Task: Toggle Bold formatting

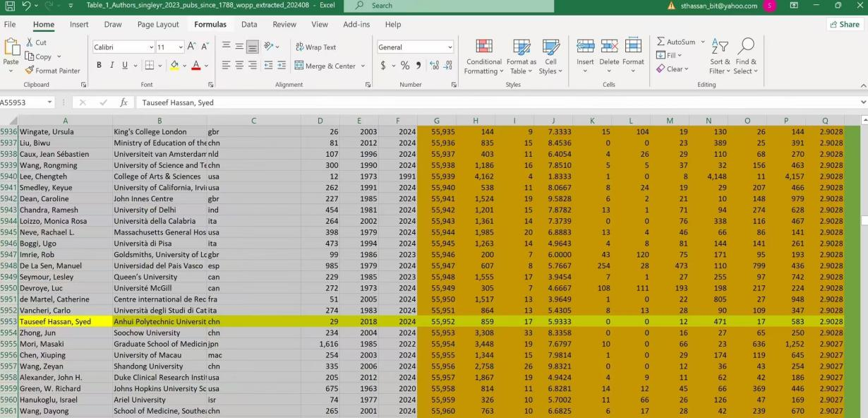Action: [99, 66]
